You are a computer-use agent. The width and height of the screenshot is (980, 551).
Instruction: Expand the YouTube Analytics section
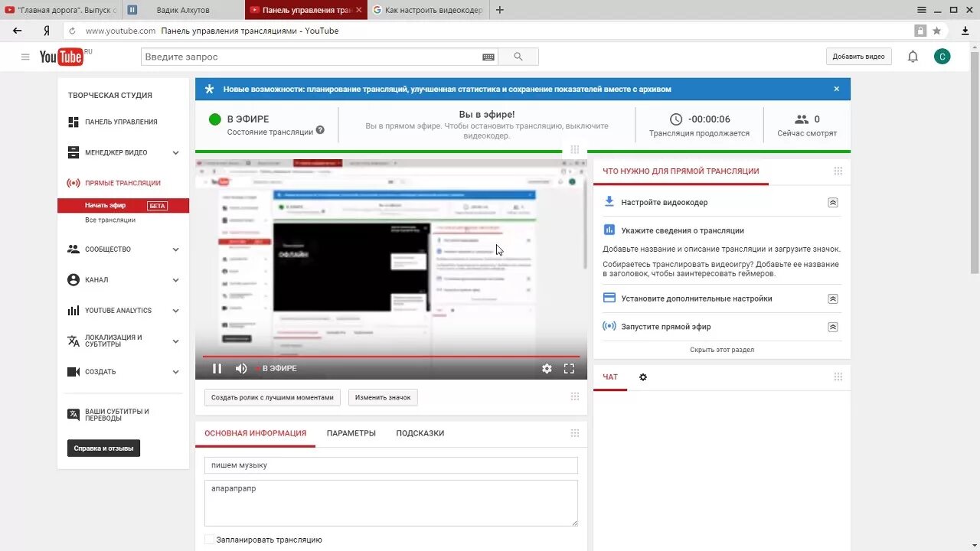click(x=175, y=311)
